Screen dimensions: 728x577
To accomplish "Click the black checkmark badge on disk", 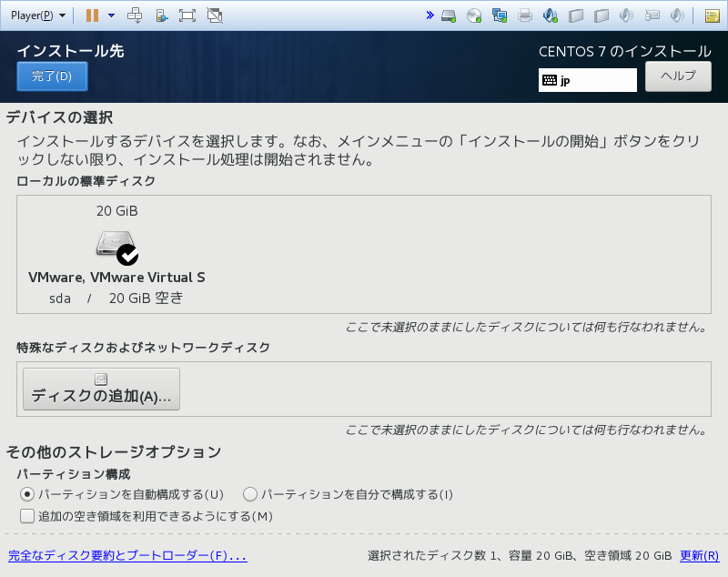I will coord(127,255).
